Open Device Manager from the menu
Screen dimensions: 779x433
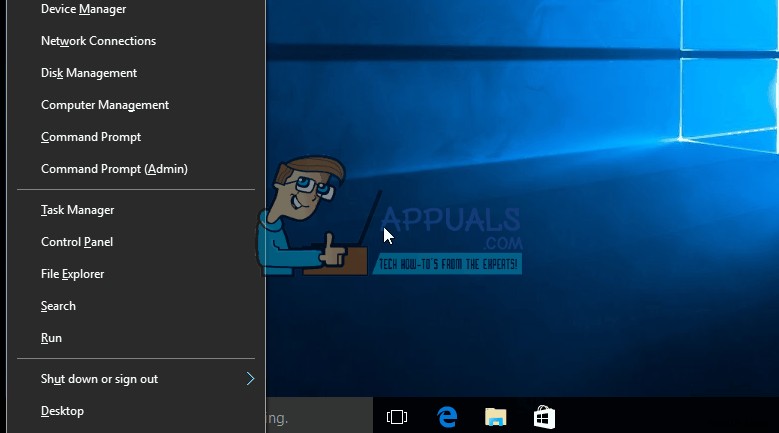point(136,9)
